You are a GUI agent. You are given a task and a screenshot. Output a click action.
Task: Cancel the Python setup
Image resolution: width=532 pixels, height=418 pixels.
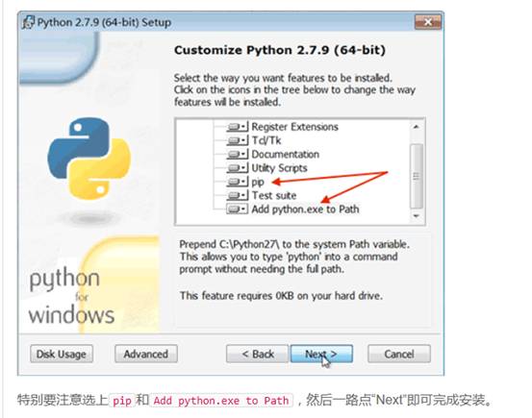(399, 354)
